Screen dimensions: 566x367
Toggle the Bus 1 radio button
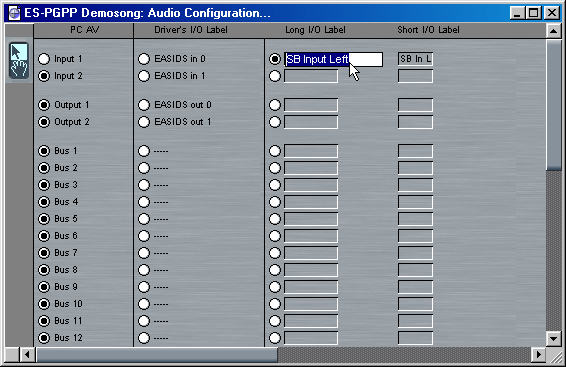[44, 151]
